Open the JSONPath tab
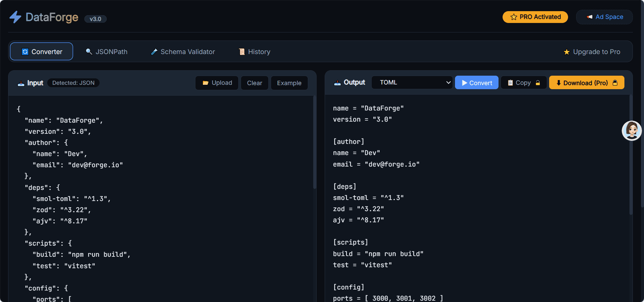The height and width of the screenshot is (302, 644). point(106,52)
